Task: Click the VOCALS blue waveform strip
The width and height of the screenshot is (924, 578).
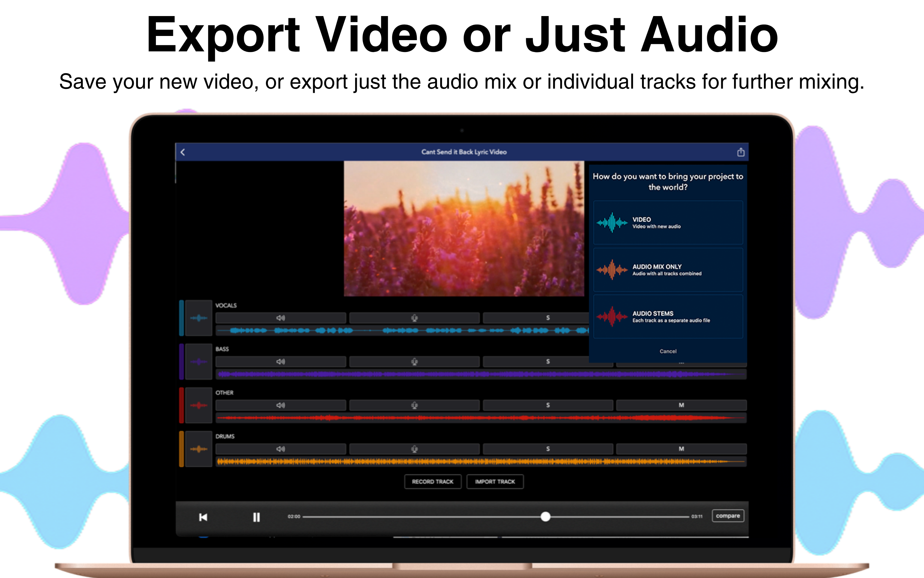Action: [x=402, y=330]
